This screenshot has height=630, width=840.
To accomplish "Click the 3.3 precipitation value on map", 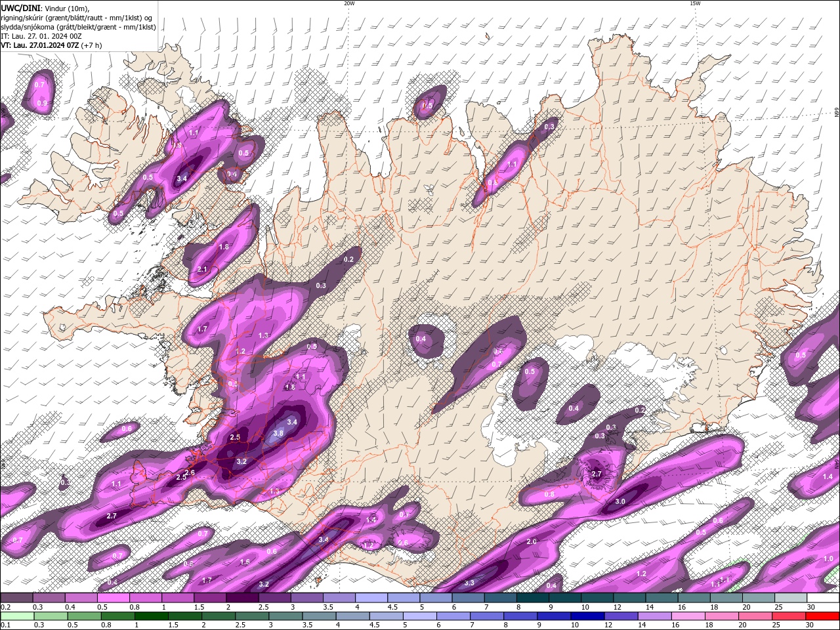I will point(469,583).
